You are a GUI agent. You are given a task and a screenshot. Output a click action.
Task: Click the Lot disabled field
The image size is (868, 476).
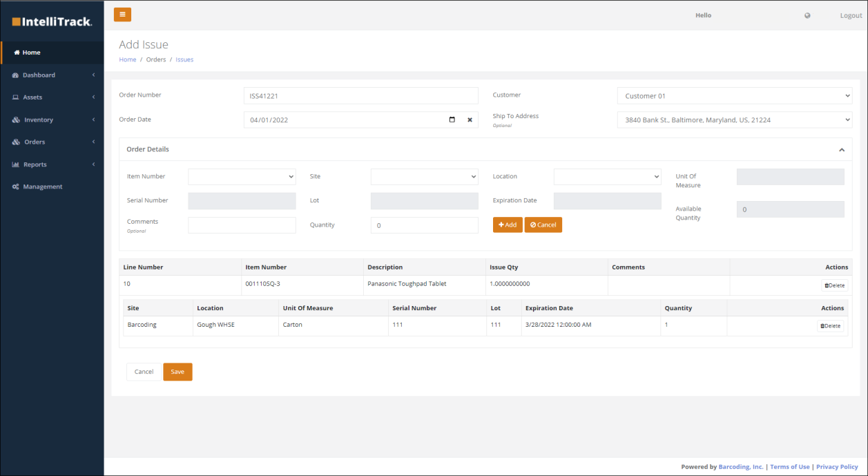point(425,201)
